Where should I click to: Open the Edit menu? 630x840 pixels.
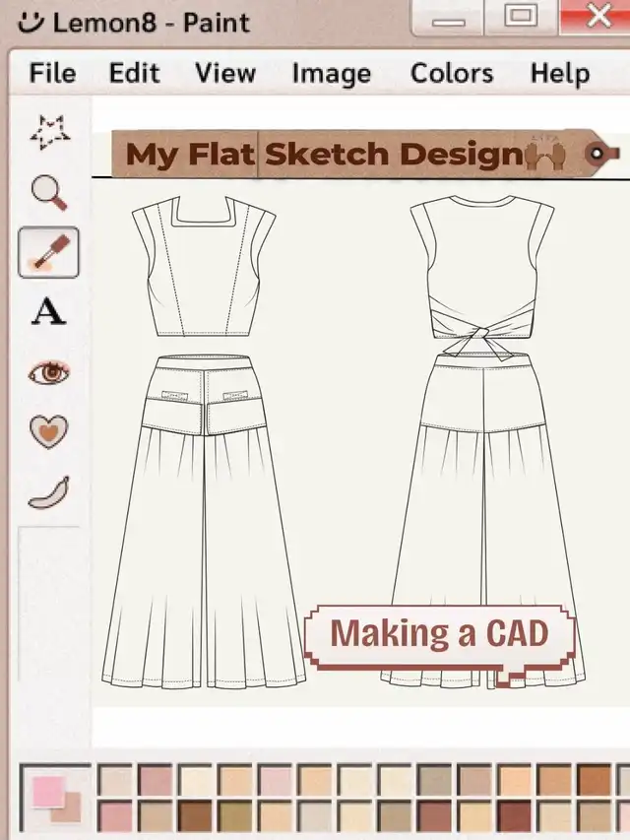(x=135, y=73)
